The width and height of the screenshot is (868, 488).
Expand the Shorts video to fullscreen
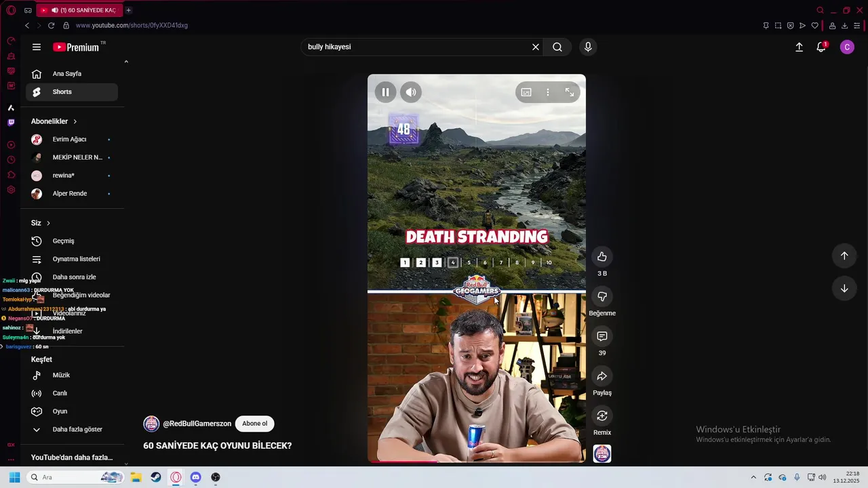570,92
